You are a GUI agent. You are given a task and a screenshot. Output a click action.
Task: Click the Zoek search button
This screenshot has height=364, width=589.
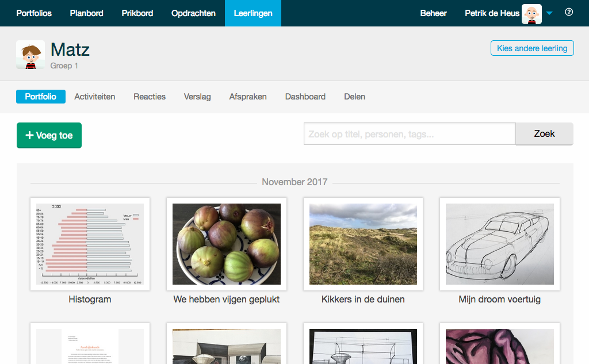(x=544, y=134)
